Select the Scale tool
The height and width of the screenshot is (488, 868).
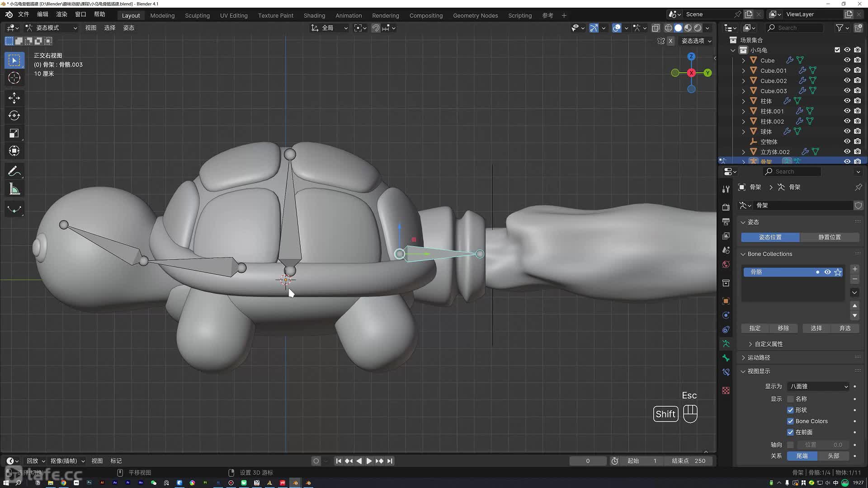pos(14,133)
